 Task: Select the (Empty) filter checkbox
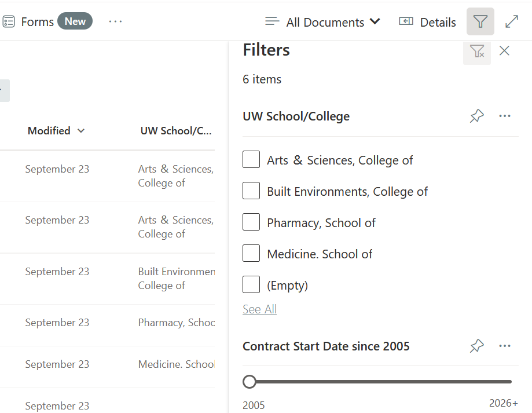tap(251, 284)
